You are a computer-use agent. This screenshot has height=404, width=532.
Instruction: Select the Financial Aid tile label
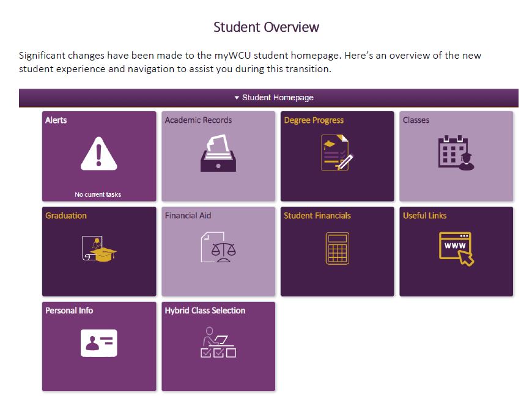(188, 216)
